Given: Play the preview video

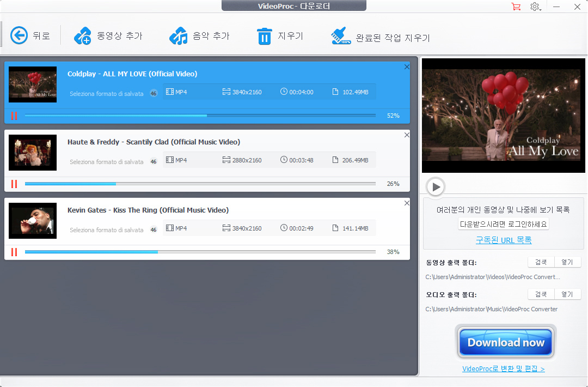Looking at the screenshot, I should [x=436, y=187].
